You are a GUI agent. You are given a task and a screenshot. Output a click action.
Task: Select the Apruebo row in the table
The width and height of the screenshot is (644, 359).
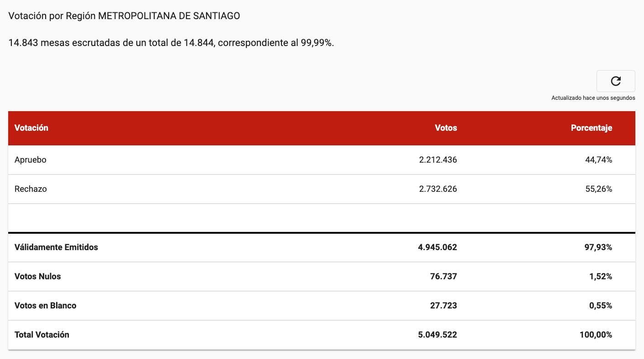(30, 159)
